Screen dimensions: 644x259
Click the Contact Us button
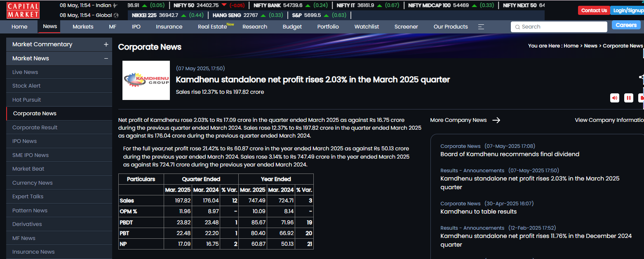point(594,10)
